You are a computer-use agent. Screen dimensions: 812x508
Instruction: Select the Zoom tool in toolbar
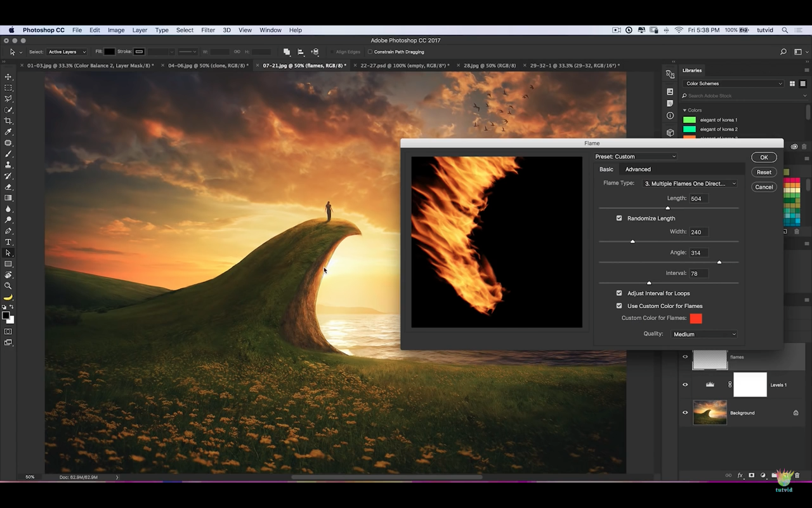(x=8, y=286)
